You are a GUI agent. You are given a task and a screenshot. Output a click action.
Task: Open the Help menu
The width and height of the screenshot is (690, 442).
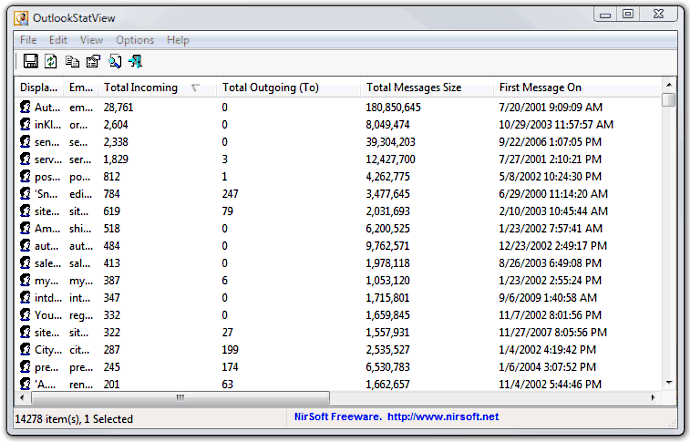(178, 40)
